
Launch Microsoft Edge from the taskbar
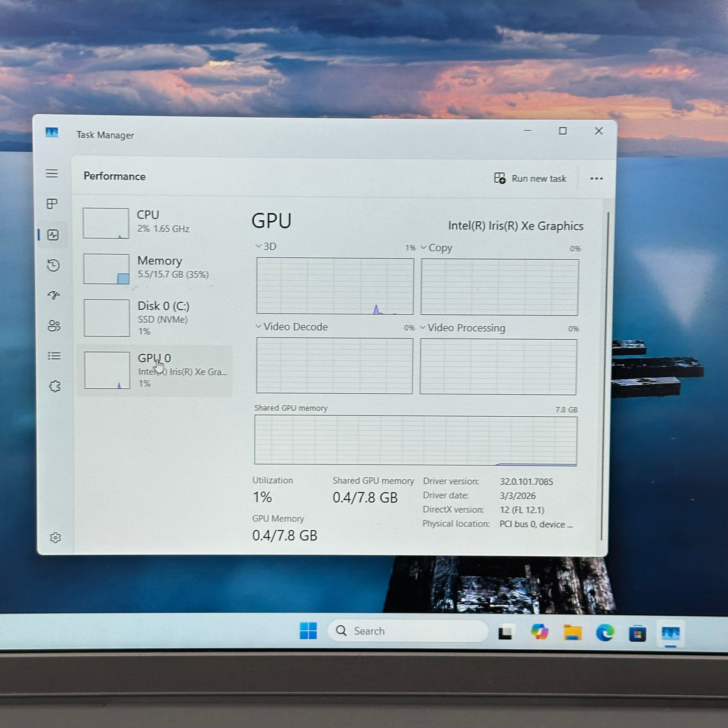click(x=605, y=633)
